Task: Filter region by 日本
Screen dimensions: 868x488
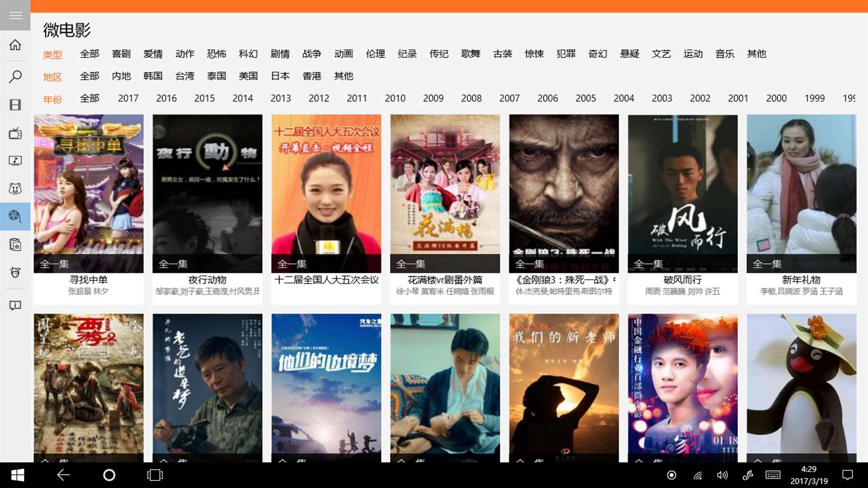Action: [280, 76]
